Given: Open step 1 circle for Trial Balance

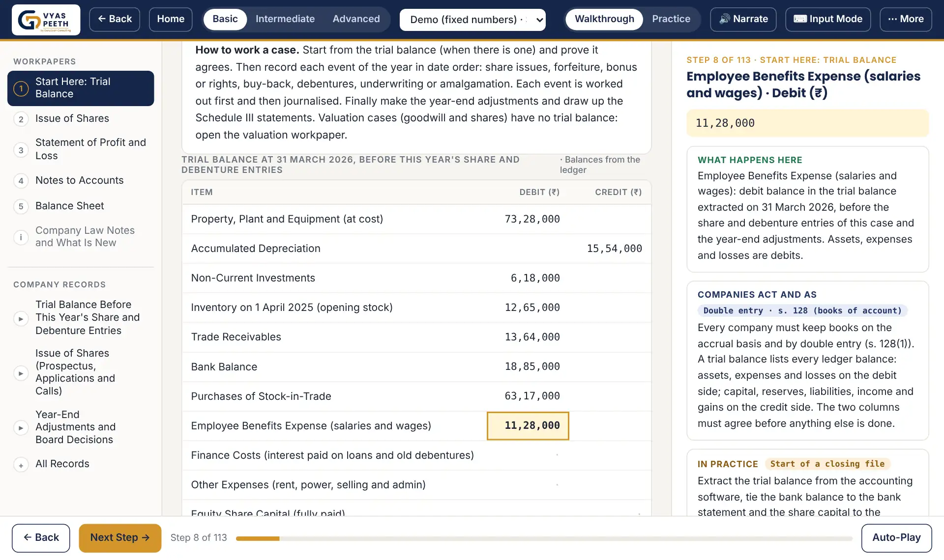Looking at the screenshot, I should (21, 88).
